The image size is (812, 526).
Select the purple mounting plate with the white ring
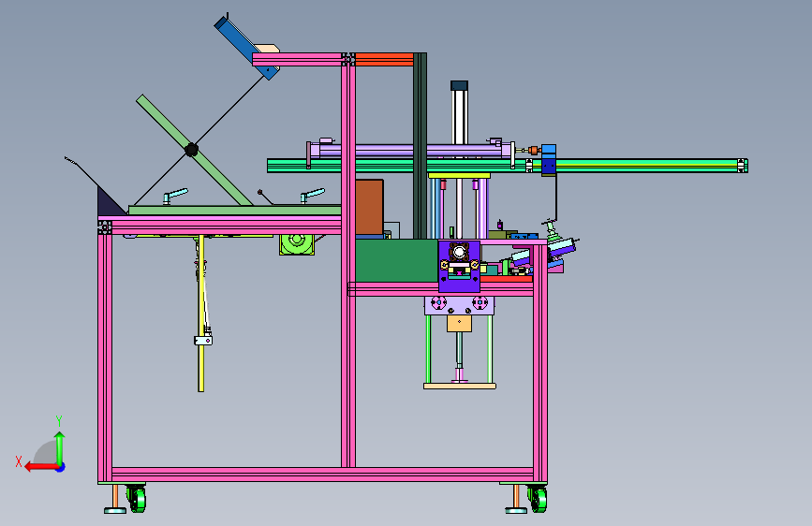459,266
